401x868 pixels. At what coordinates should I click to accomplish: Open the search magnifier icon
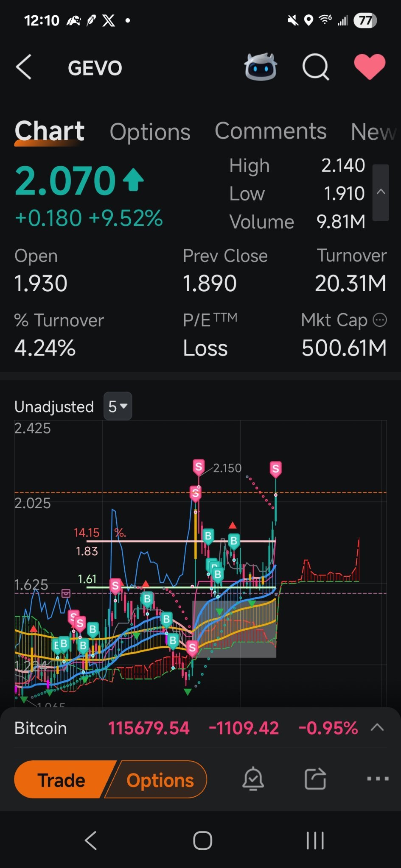pyautogui.click(x=316, y=67)
